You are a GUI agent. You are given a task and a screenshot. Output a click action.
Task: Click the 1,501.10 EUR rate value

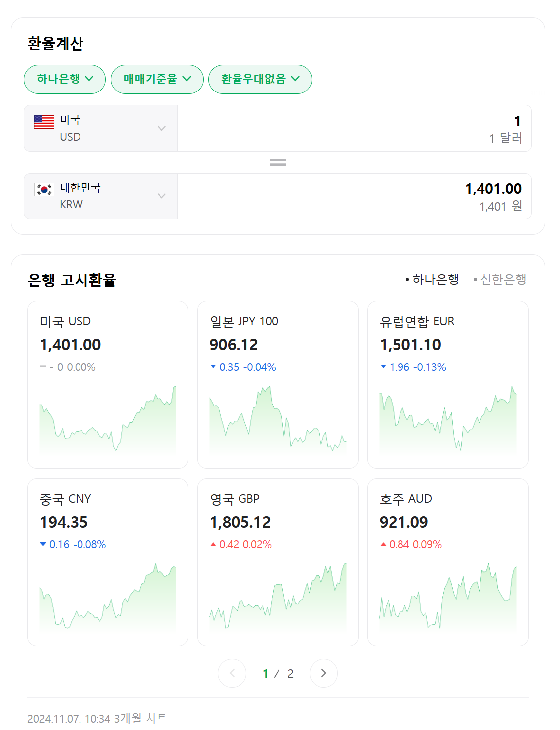click(410, 345)
